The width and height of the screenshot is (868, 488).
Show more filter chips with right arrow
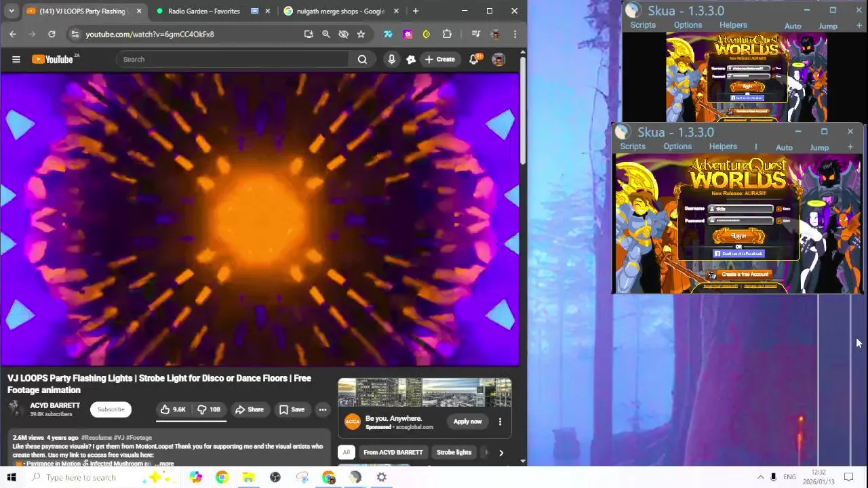click(x=501, y=453)
